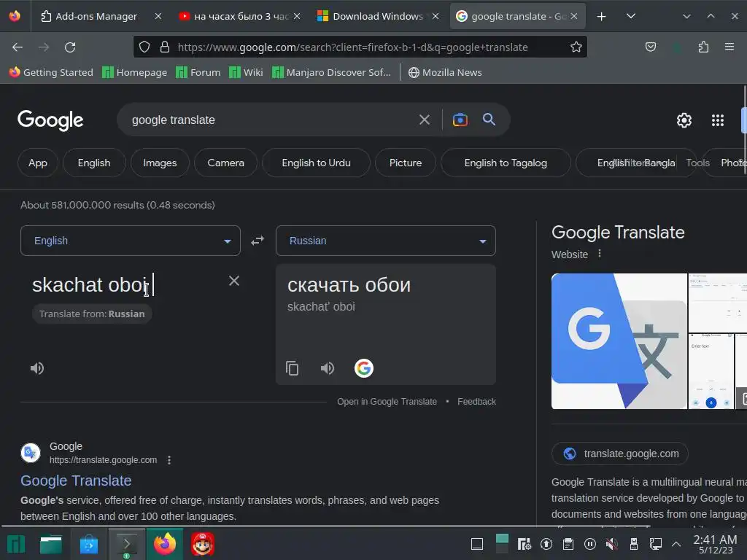
Task: Open the Firefox application menu
Action: coord(729,47)
